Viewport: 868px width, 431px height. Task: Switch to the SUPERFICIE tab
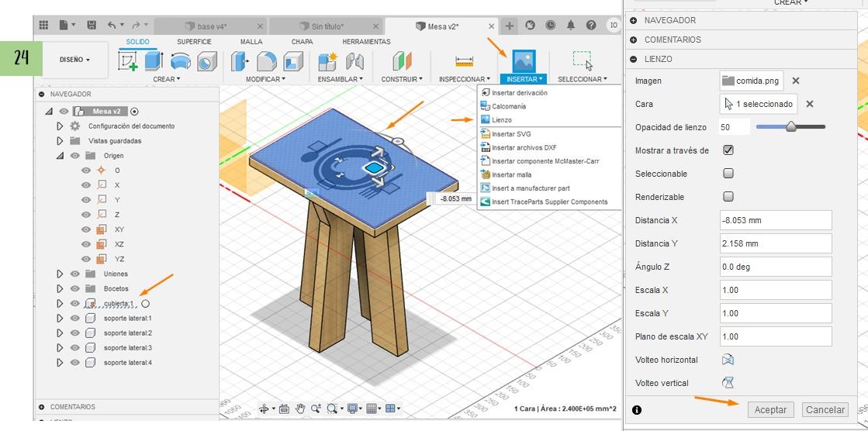(x=194, y=42)
